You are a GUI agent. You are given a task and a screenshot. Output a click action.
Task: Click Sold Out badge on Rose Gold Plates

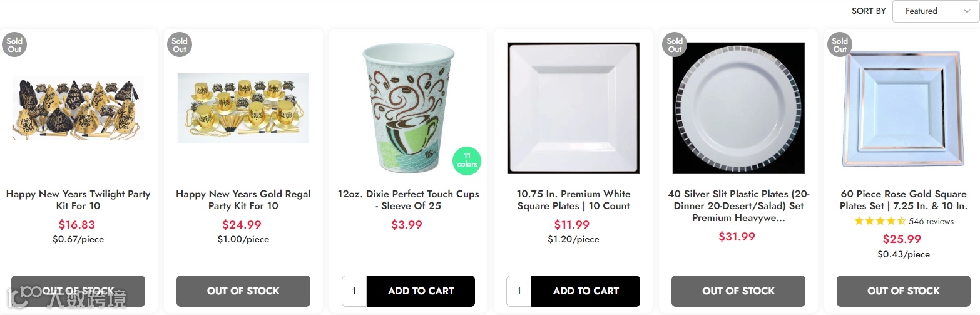840,45
